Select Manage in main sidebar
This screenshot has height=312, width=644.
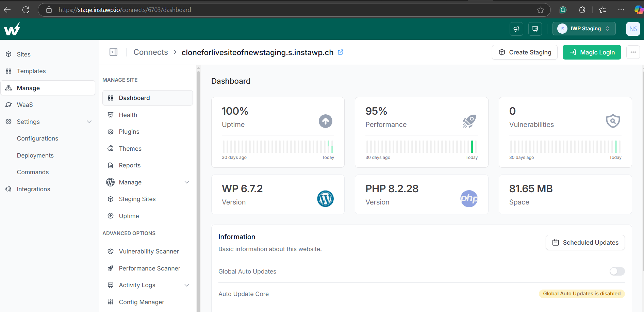pos(48,88)
